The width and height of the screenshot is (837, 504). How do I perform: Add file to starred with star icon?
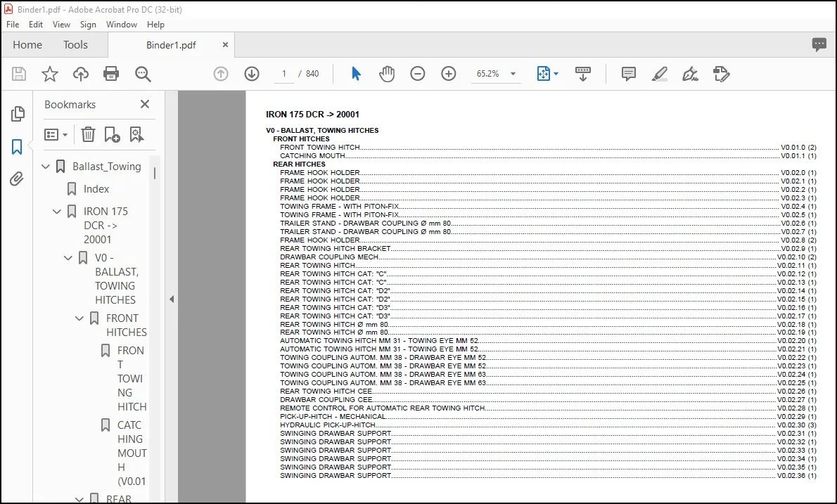[50, 74]
